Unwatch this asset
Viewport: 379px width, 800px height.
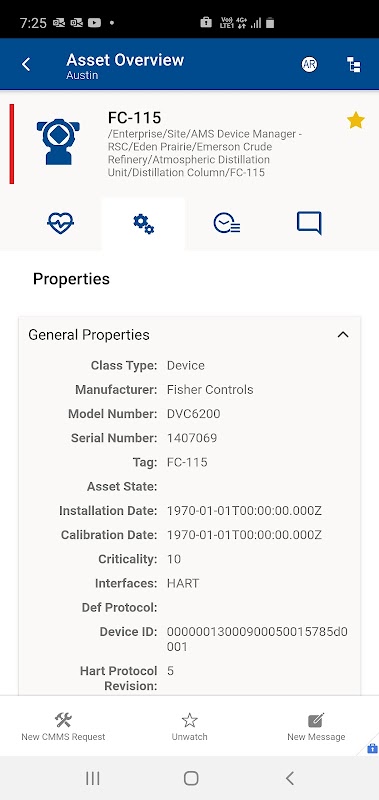click(189, 726)
